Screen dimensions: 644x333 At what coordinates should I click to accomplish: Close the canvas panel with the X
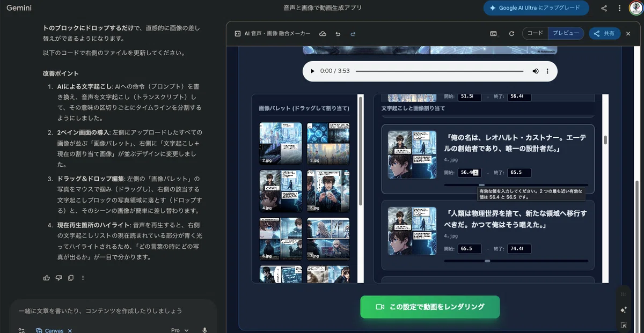[x=628, y=33]
